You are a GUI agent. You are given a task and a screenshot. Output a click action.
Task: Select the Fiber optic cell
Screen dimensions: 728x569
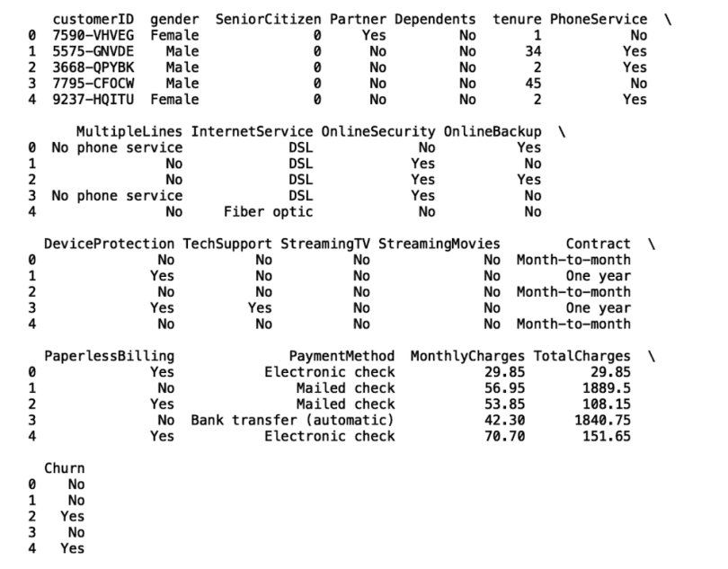click(269, 212)
